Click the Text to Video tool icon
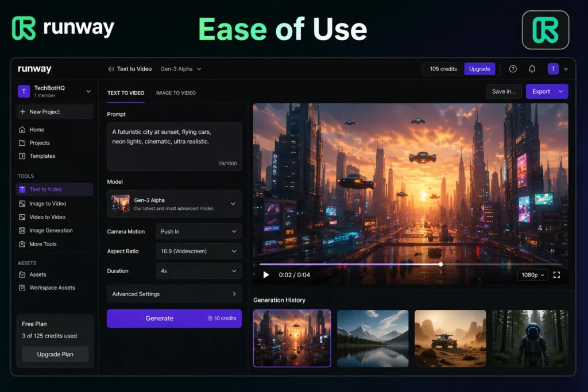588x392 pixels. tap(22, 189)
